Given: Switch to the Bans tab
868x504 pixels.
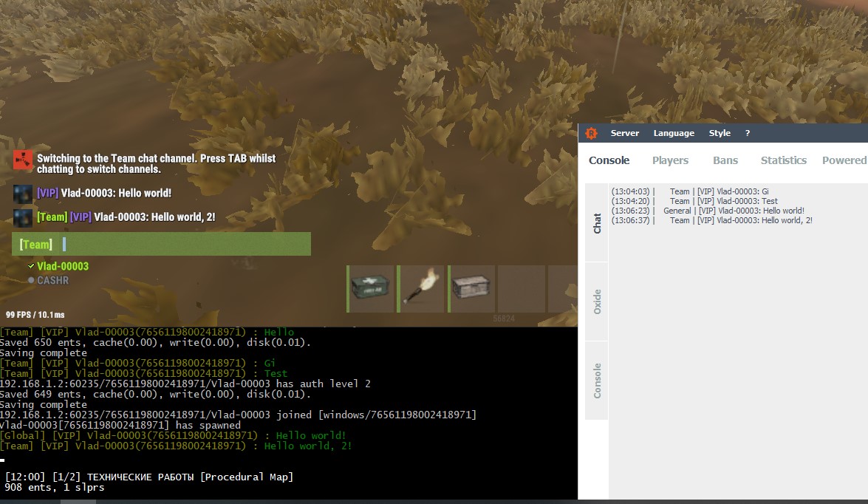Looking at the screenshot, I should pyautogui.click(x=725, y=160).
